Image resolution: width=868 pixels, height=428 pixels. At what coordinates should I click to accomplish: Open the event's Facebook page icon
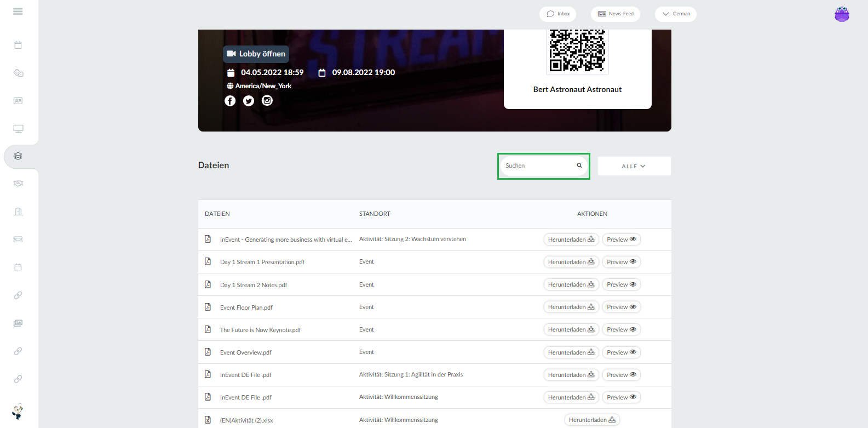(x=230, y=101)
